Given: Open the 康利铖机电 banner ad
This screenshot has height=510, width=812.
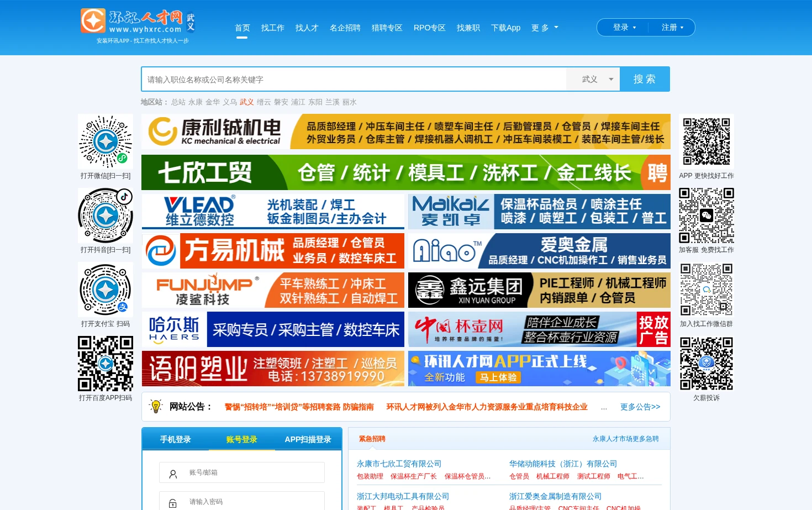Looking at the screenshot, I should 406,132.
